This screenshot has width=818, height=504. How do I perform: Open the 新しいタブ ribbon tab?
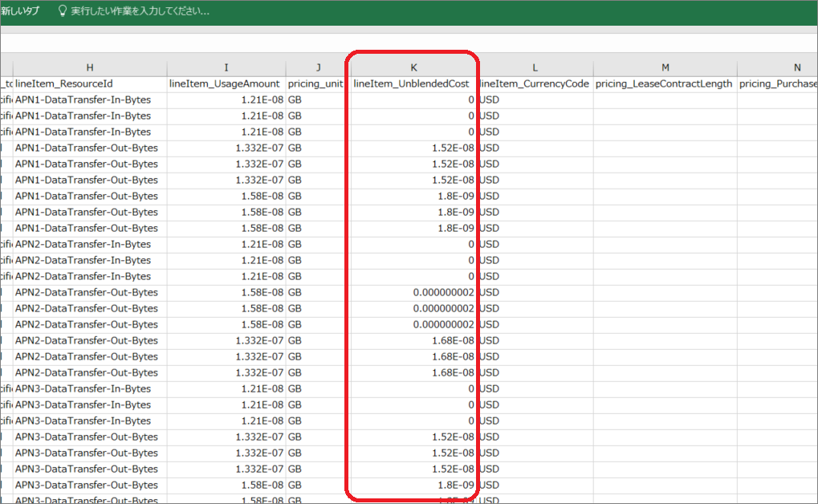pyautogui.click(x=19, y=11)
